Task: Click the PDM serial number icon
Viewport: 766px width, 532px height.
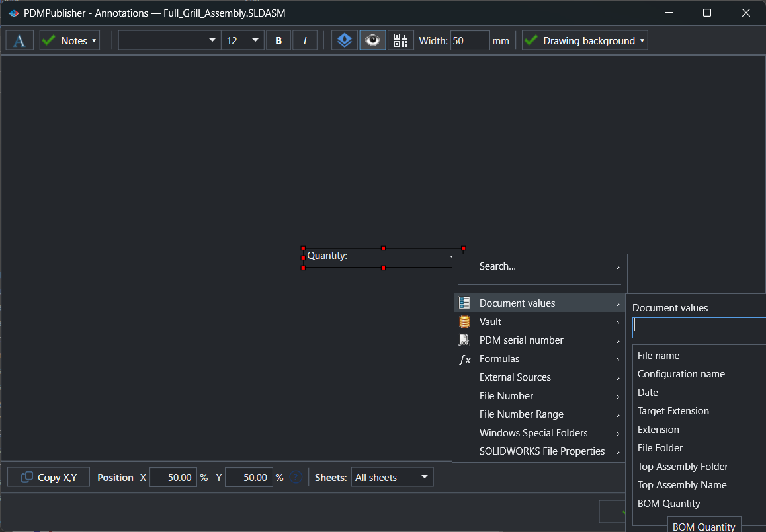Action: (x=464, y=340)
